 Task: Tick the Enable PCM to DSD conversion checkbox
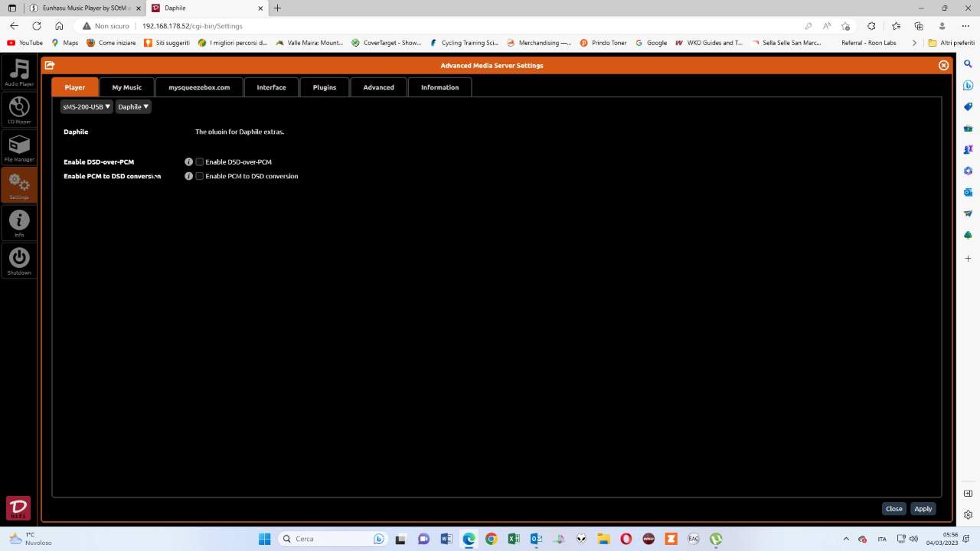(200, 176)
